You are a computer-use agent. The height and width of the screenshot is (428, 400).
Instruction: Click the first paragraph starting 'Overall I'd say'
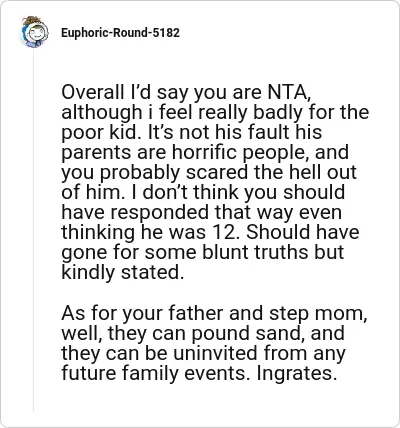pyautogui.click(x=215, y=182)
